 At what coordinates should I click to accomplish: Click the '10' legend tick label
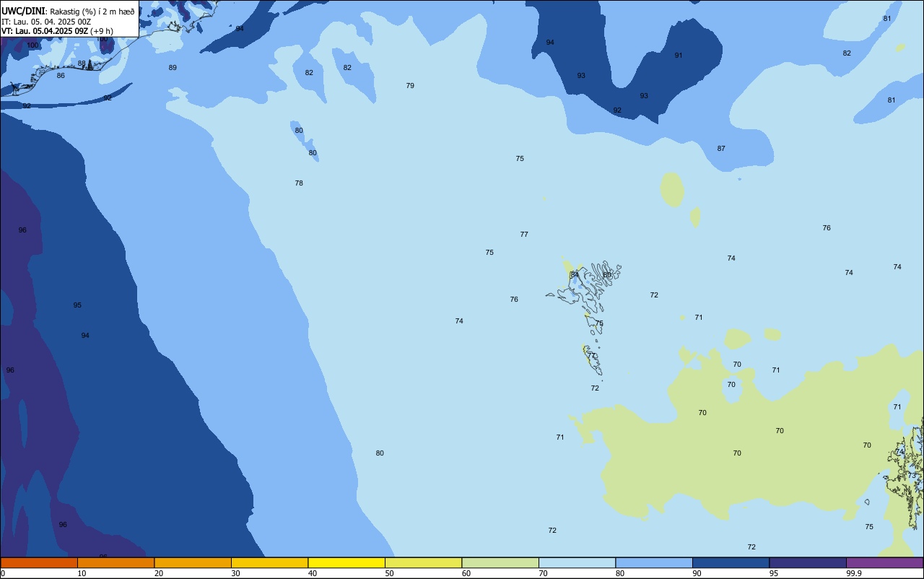point(82,573)
